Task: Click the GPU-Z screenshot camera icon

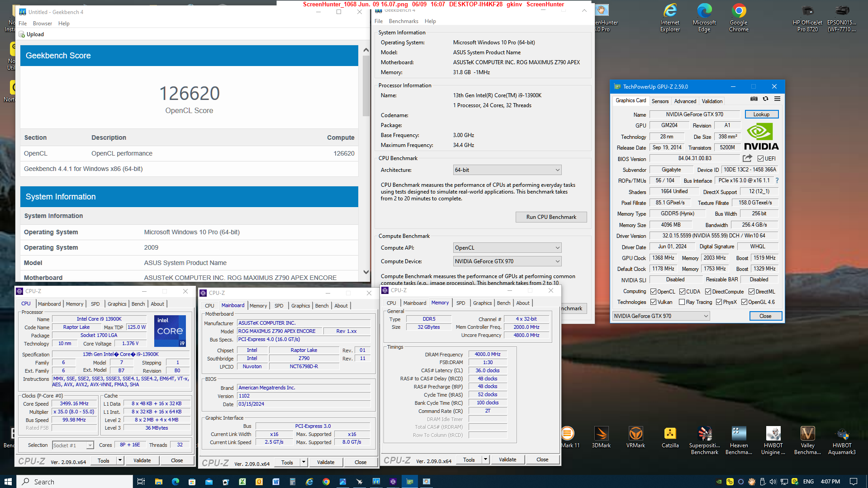Action: coord(754,99)
